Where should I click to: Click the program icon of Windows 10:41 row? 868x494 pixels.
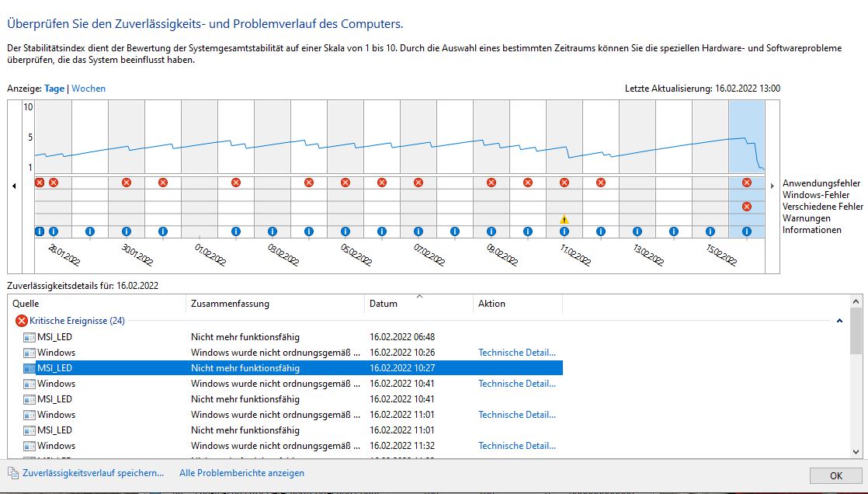pyautogui.click(x=30, y=383)
